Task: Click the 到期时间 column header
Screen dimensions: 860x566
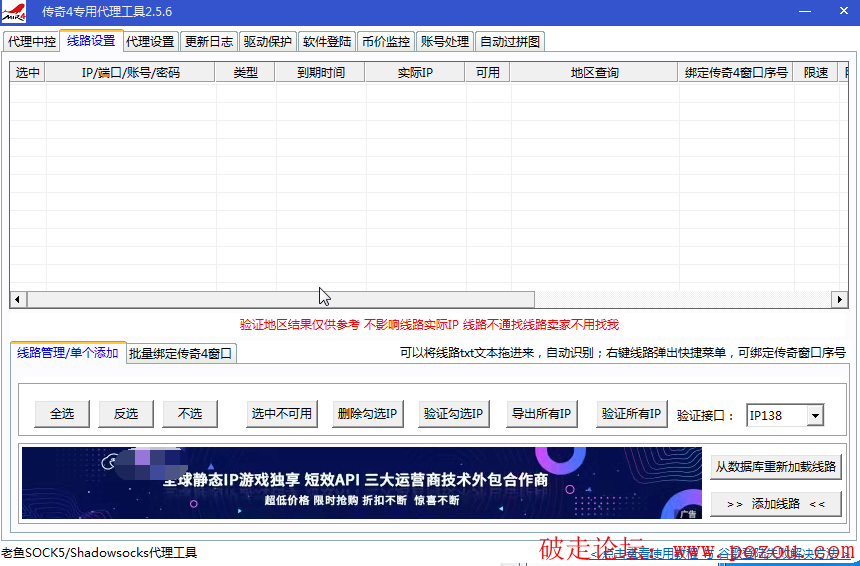Action: 320,72
